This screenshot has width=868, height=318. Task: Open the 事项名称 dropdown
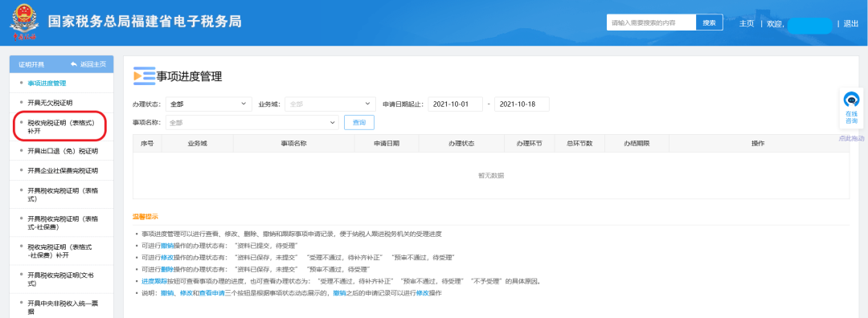pos(252,122)
